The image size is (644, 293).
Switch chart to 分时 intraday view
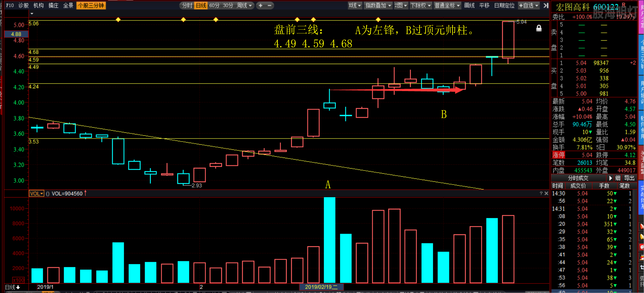coord(187,5)
